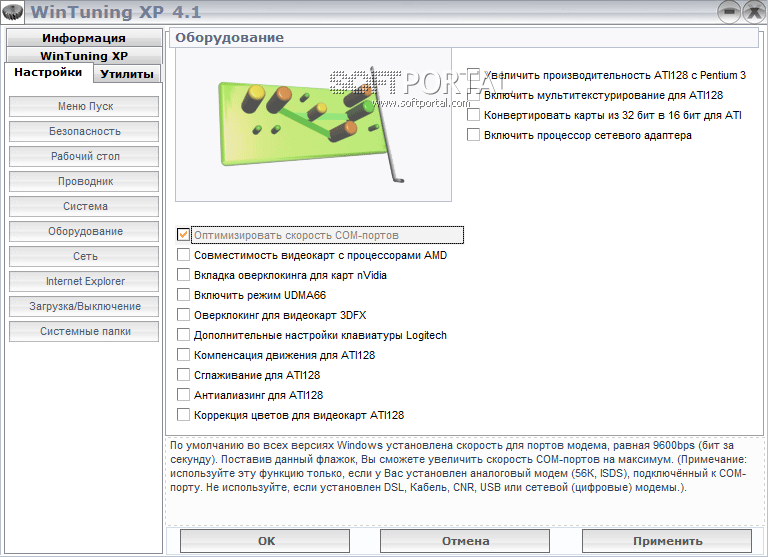Switch to the Утилиты tab
The height and width of the screenshot is (557, 768).
pyautogui.click(x=127, y=74)
